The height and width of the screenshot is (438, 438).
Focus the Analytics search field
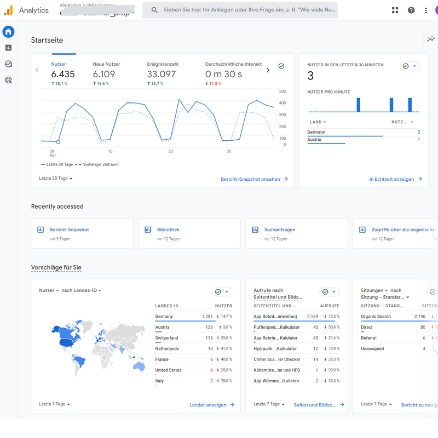[240, 10]
